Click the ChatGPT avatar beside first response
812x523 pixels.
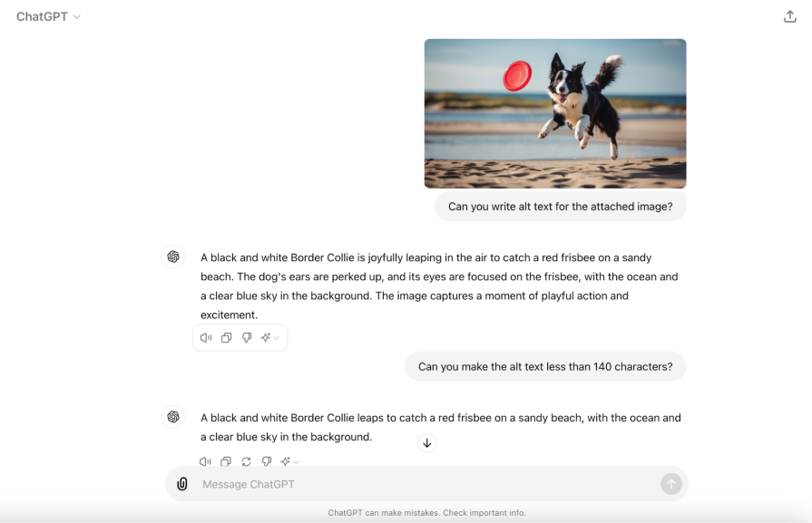point(173,257)
